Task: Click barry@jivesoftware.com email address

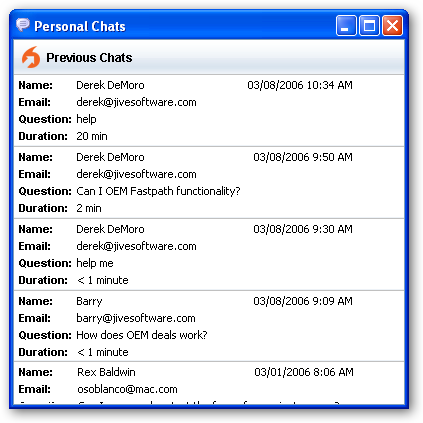Action: pos(136,318)
